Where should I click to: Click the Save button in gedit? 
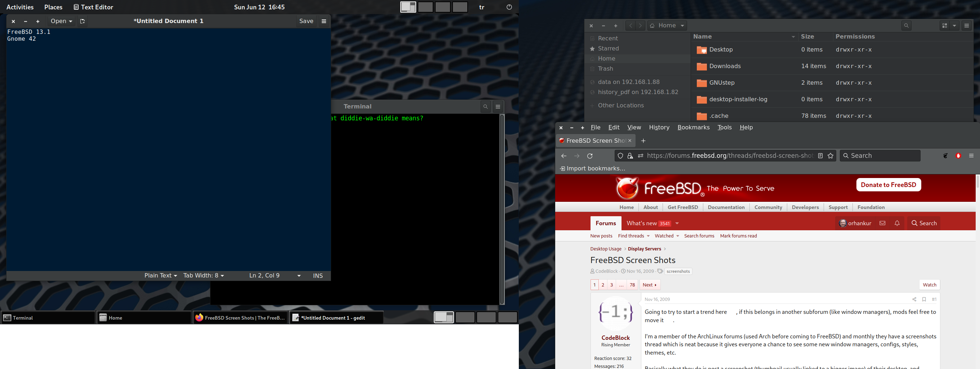pos(306,21)
